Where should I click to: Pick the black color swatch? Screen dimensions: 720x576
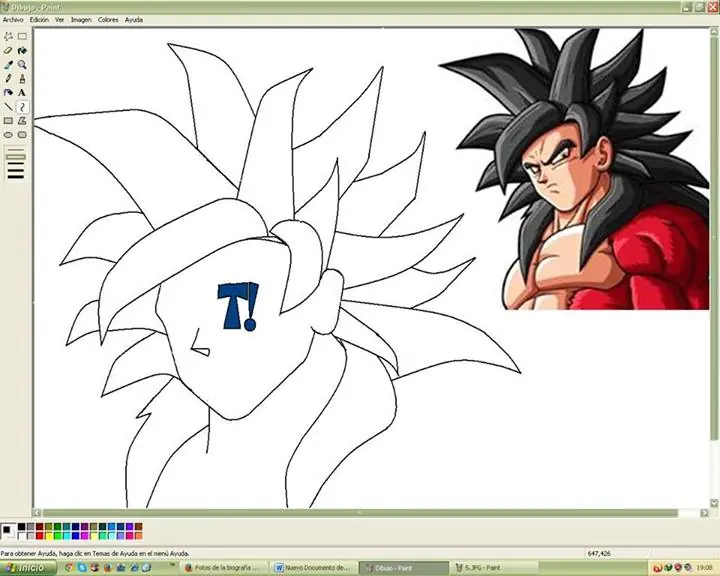point(22,526)
